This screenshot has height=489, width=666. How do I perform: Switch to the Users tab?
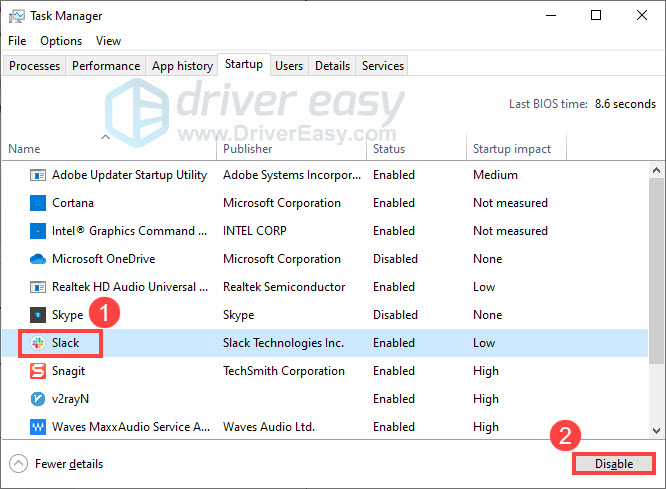[x=289, y=66]
